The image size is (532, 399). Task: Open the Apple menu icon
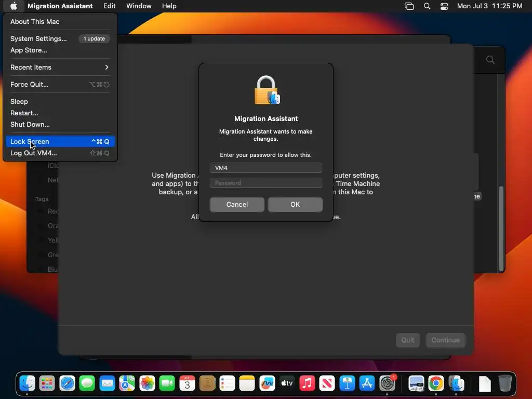click(14, 6)
